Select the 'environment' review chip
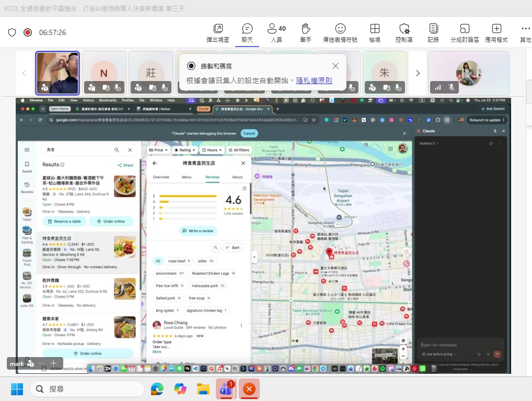532x401 pixels. (x=170, y=273)
